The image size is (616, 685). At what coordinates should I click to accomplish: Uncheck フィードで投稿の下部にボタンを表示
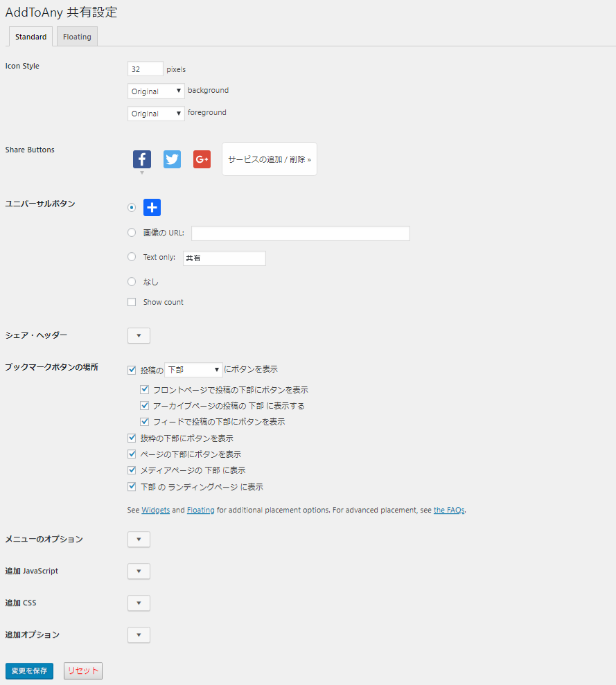coord(144,422)
